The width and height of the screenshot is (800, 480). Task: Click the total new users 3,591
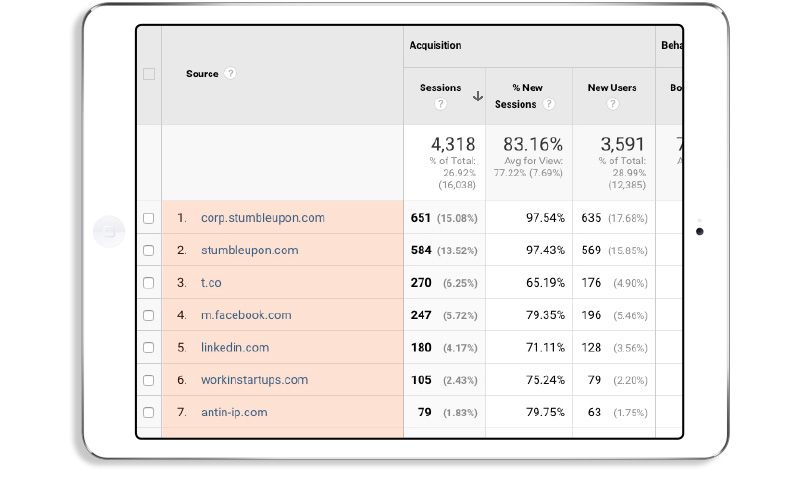coord(622,144)
